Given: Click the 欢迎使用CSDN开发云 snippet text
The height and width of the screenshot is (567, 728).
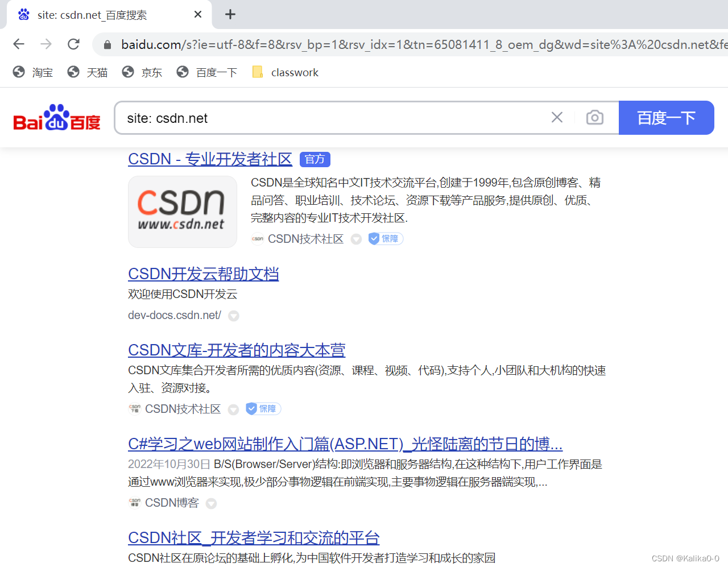Looking at the screenshot, I should (x=183, y=295).
